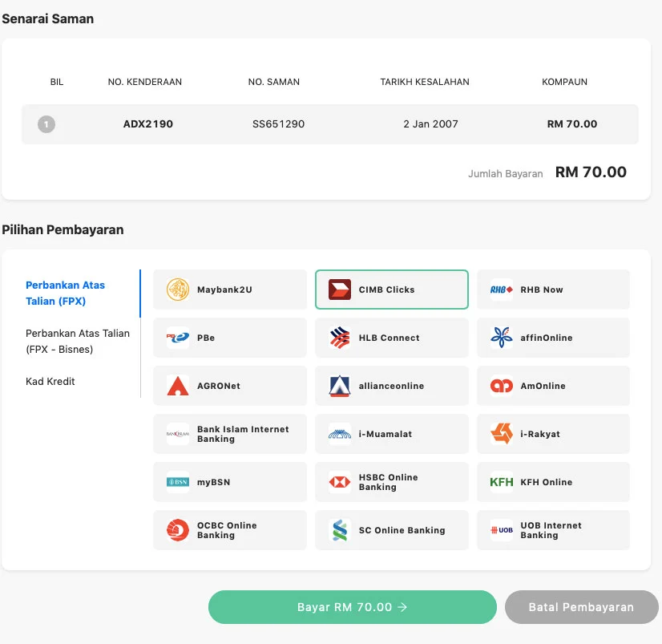Click the Batal Pembayaran button

click(581, 607)
